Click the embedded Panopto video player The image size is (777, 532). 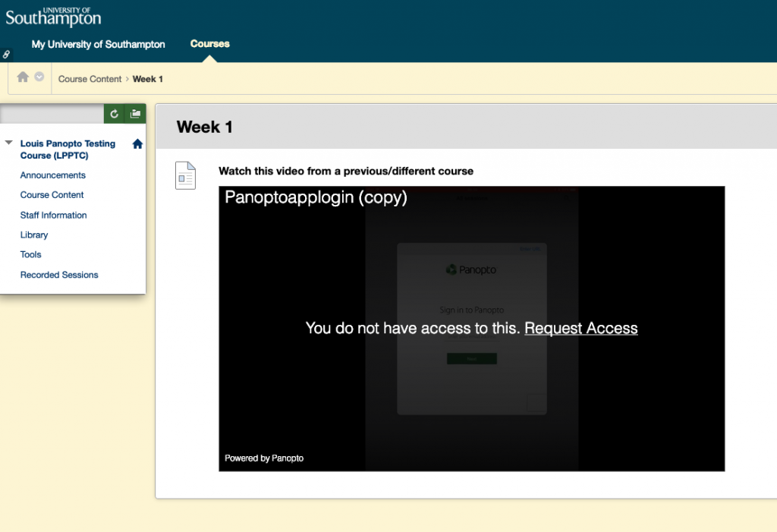[471, 328]
